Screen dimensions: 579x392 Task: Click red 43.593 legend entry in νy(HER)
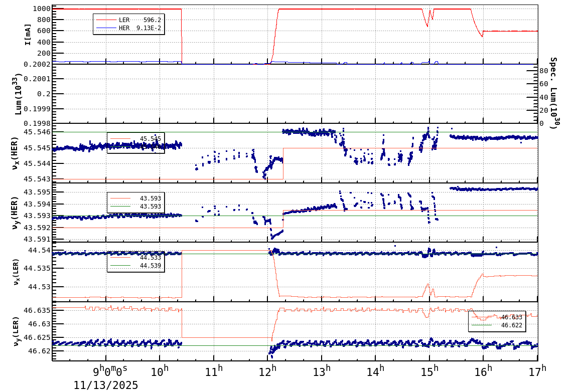tap(135, 199)
